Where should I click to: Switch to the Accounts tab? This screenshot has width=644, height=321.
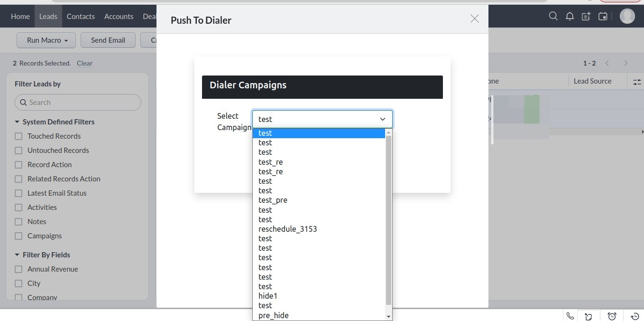(119, 16)
